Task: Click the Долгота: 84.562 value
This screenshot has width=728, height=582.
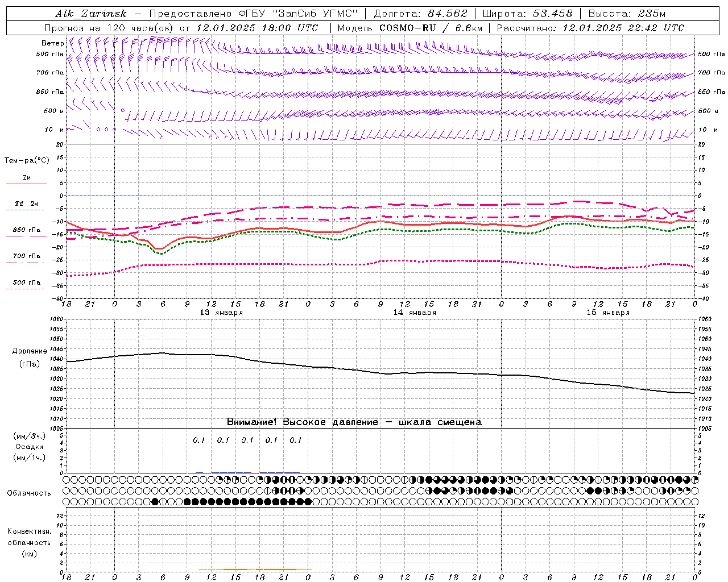Action: click(x=420, y=14)
